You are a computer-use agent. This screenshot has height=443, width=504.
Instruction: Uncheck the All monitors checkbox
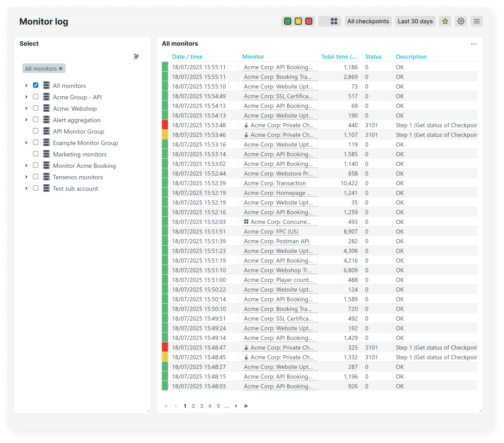[x=36, y=85]
